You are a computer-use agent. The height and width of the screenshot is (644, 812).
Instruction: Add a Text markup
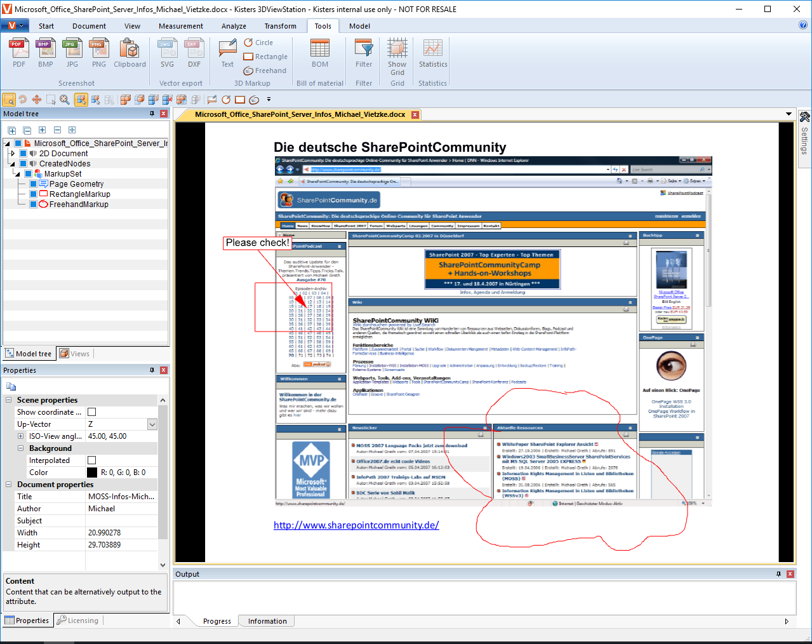[227, 53]
